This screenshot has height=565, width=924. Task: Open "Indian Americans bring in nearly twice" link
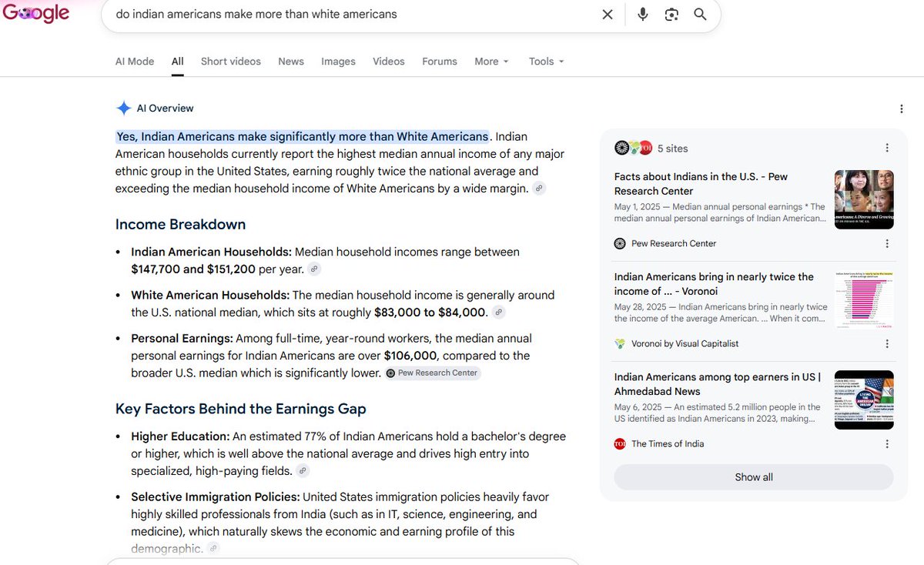click(x=714, y=284)
